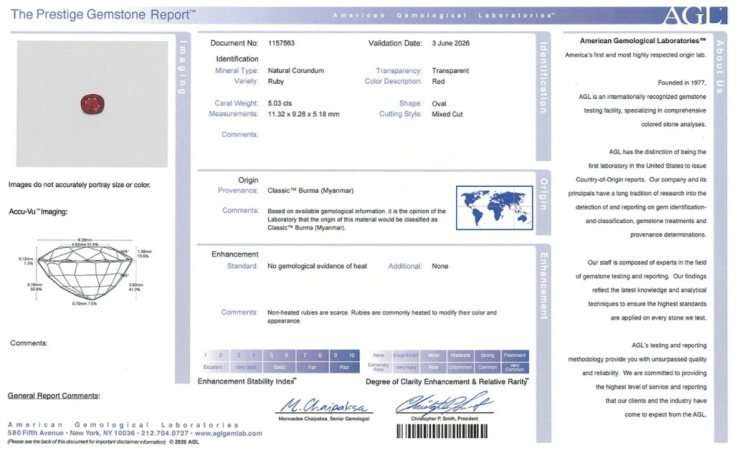Click the 'Enhancement' section heading above Standard
The height and width of the screenshot is (453, 740).
(x=235, y=254)
